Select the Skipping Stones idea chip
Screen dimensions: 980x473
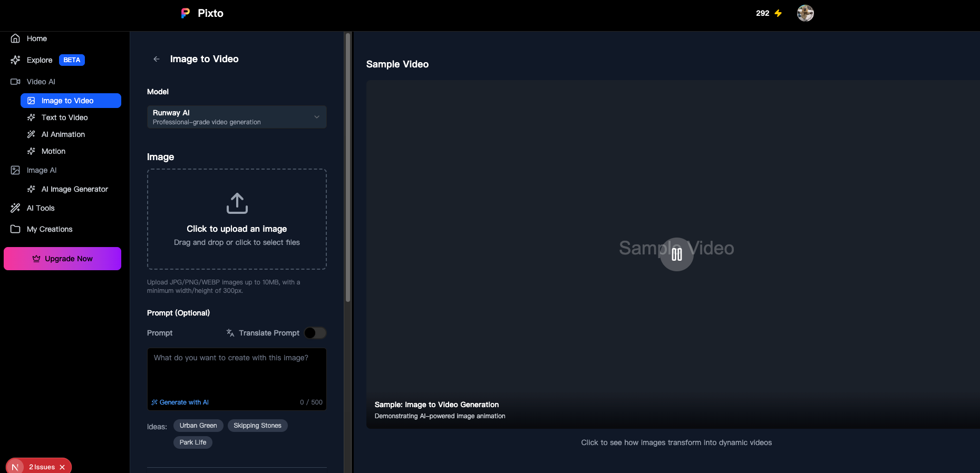[x=257, y=426]
